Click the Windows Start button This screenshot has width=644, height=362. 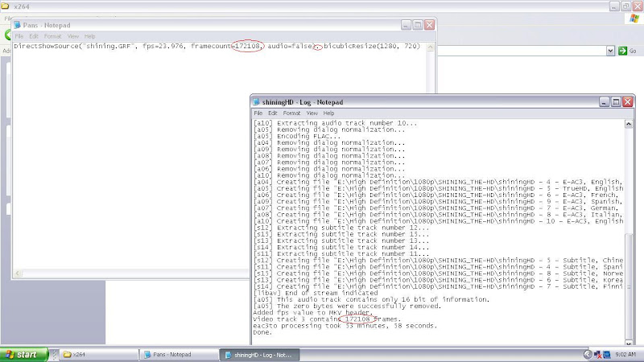(x=24, y=355)
